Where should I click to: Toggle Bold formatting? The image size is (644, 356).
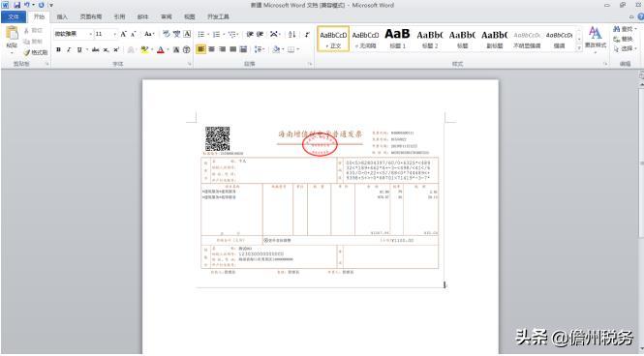tap(58, 49)
